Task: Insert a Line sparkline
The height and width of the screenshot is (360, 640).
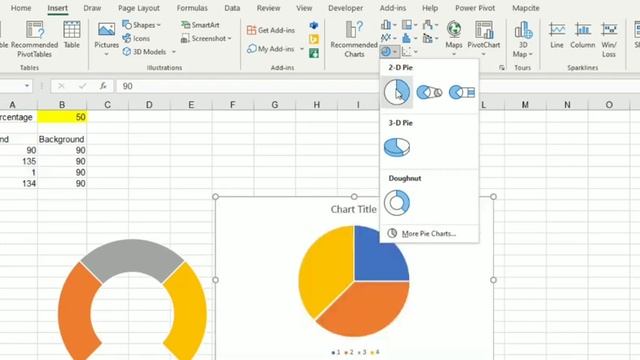Action: tap(557, 35)
